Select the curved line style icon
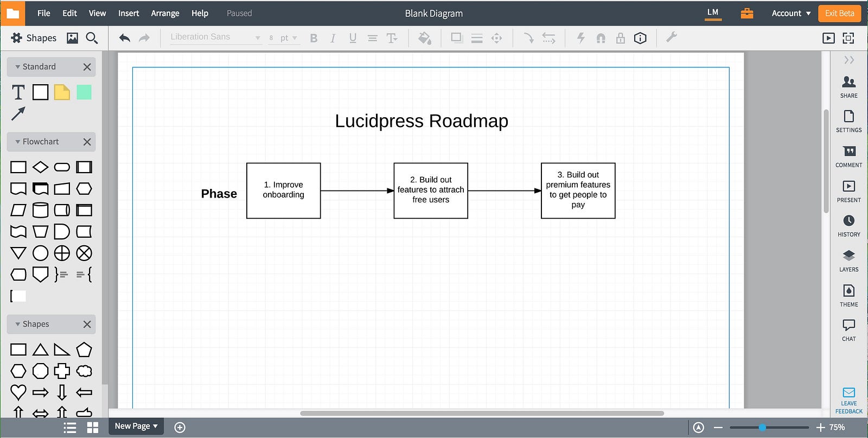This screenshot has height=438, width=868. click(x=528, y=38)
